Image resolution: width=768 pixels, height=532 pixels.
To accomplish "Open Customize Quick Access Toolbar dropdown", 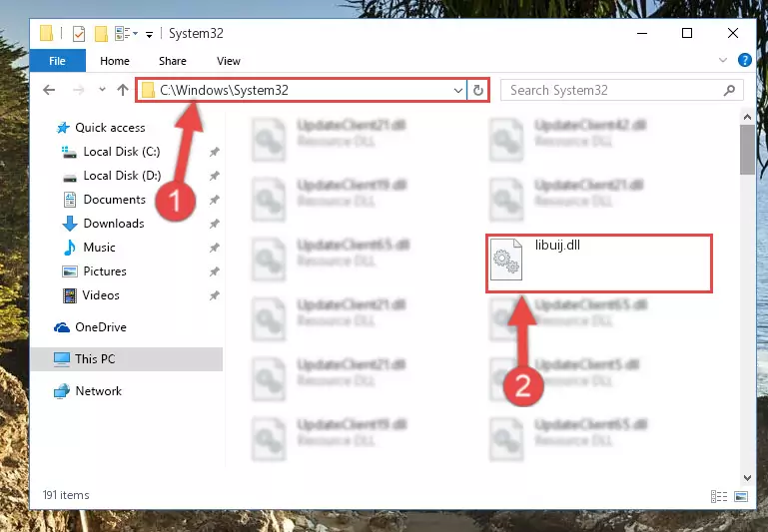I will pyautogui.click(x=149, y=34).
